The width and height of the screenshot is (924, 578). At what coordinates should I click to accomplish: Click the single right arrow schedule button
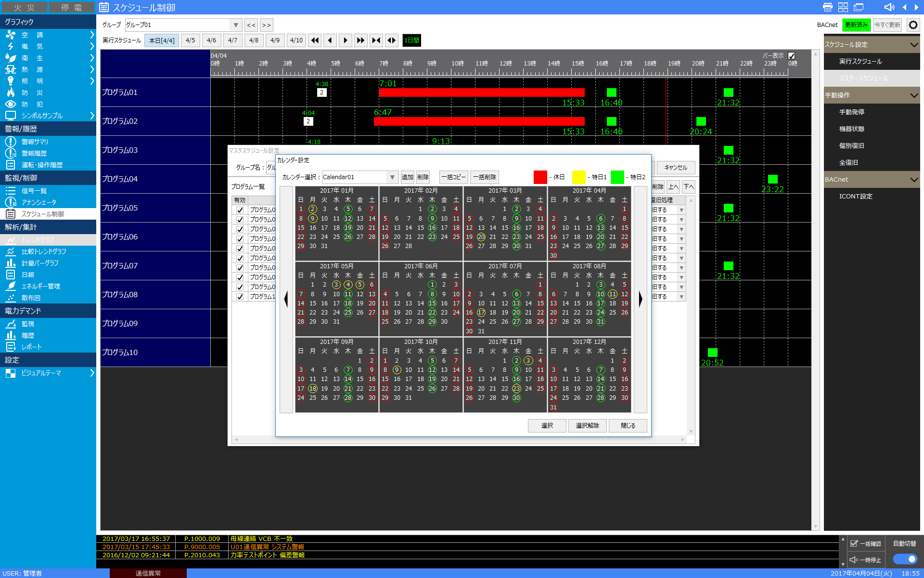[346, 40]
